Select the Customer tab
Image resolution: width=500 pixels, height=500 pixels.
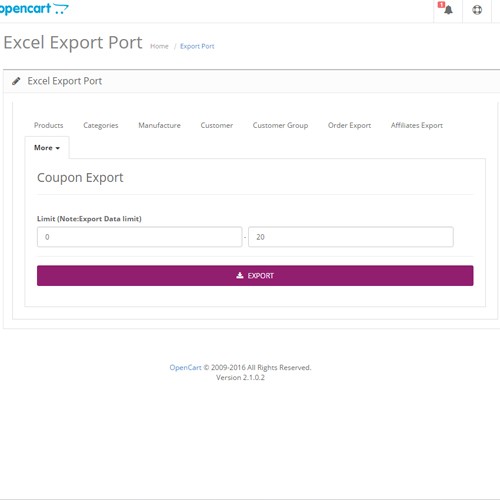(217, 125)
